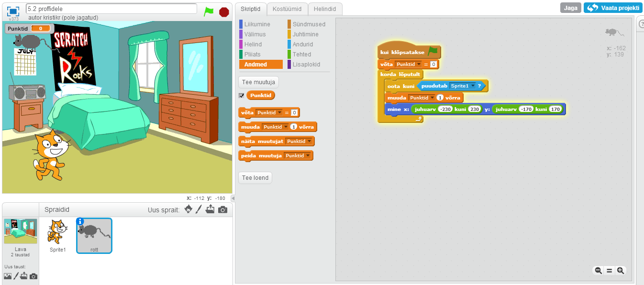Paint a new sprite with brush icon
Viewport: 644px width, 285px height.
pyautogui.click(x=200, y=209)
